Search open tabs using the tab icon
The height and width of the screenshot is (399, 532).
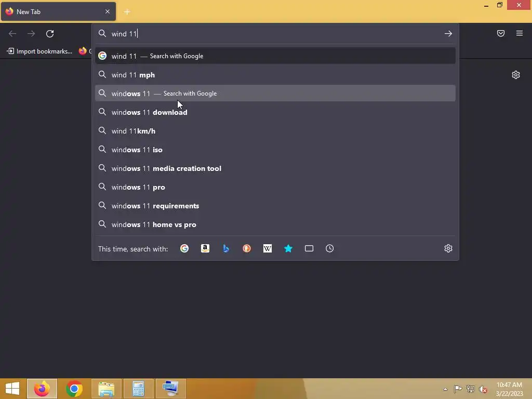click(x=309, y=248)
